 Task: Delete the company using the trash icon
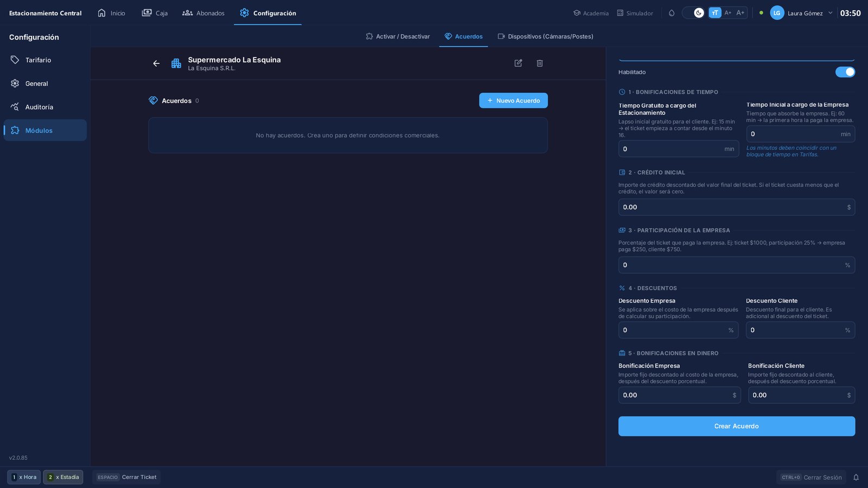540,63
